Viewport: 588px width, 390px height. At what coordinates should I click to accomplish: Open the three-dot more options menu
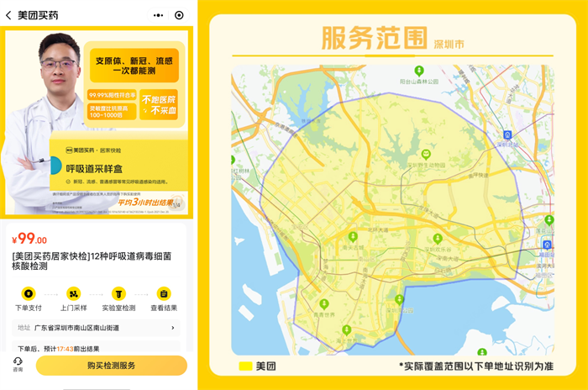158,15
